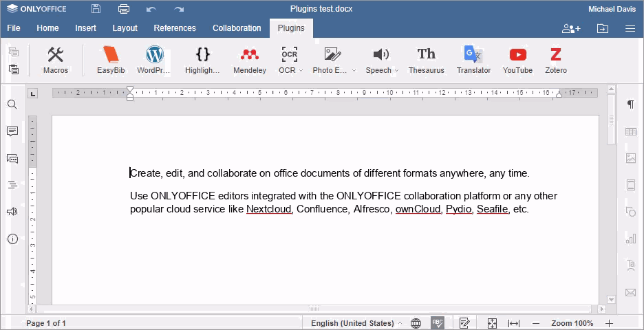Open mail merge settings icon

click(x=630, y=292)
